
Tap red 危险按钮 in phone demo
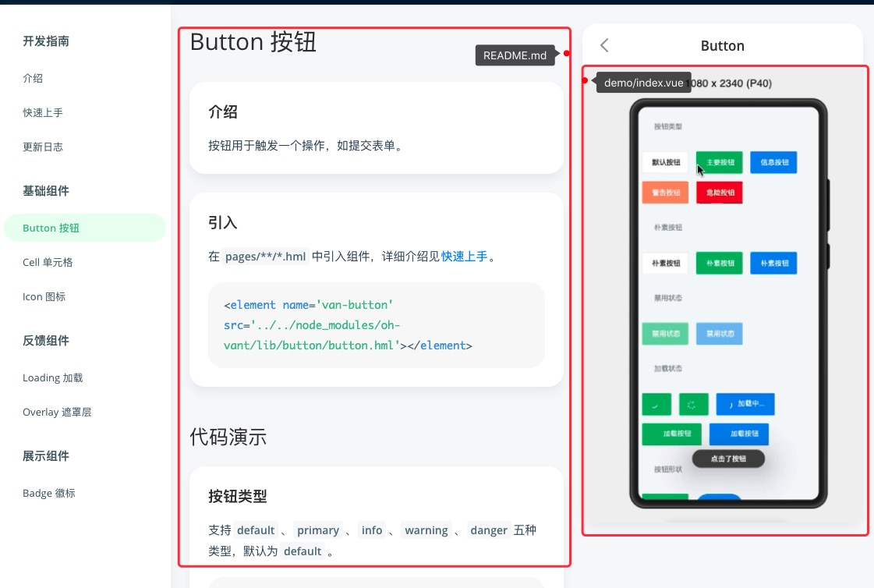pos(719,193)
